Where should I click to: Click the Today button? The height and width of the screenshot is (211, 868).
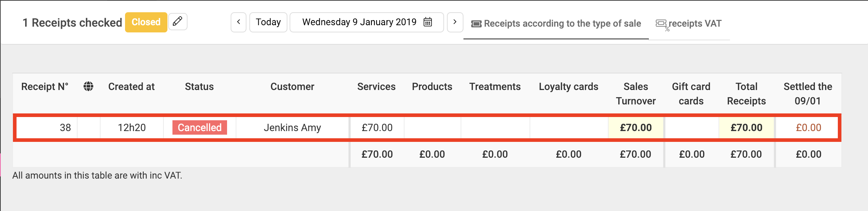coord(268,22)
